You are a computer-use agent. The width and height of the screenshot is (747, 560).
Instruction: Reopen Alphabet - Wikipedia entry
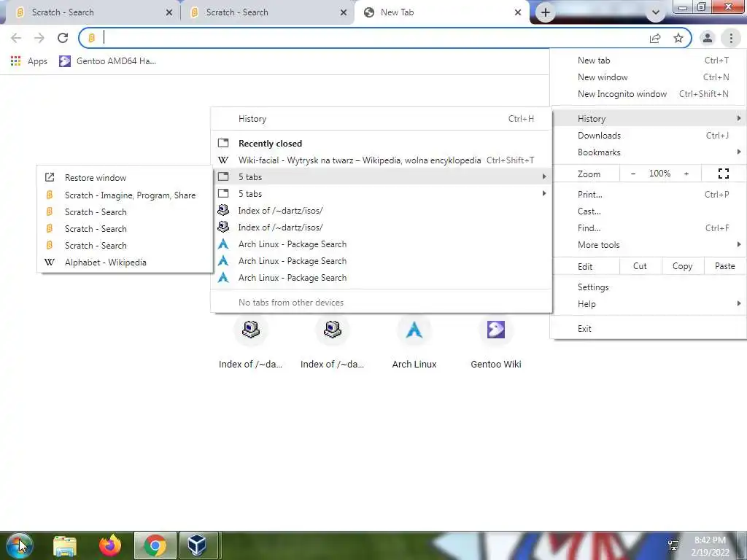pos(125,262)
